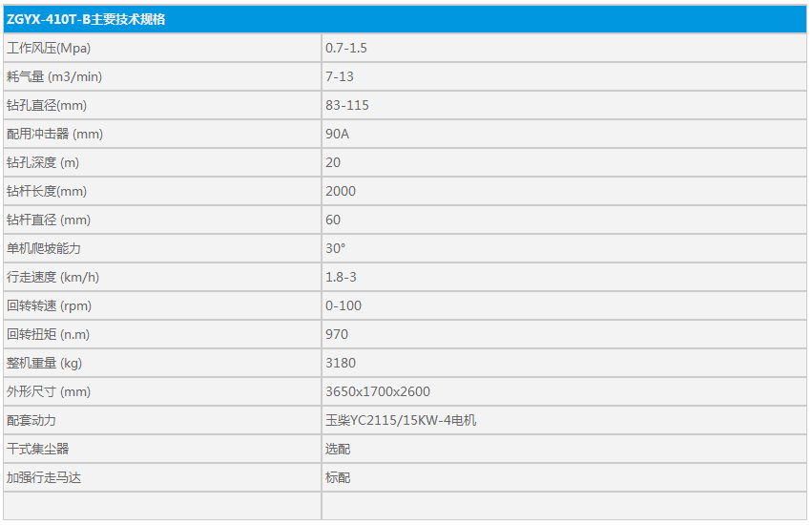Select the 行走速度 (km/h) label
The width and height of the screenshot is (812, 525).
click(52, 277)
